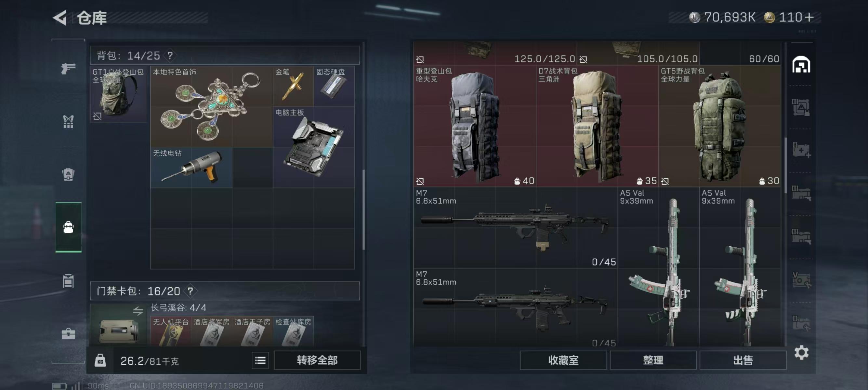This screenshot has height=390, width=868.
Task: Show keycard pouch help question mark
Action: (191, 291)
